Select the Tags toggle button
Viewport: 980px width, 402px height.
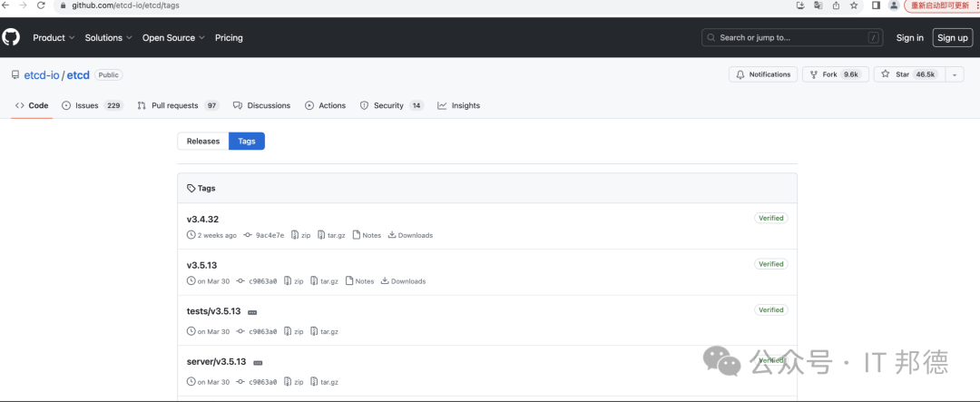tap(247, 142)
